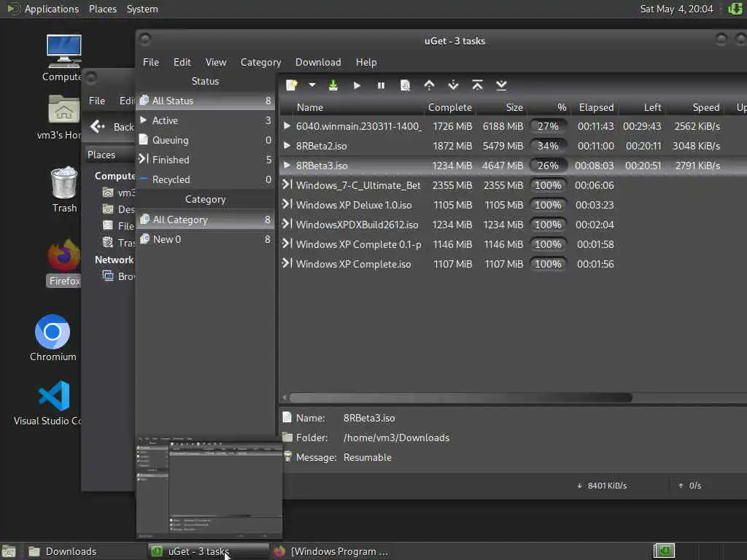Open the Trash desktop icon
Screen dimensions: 747x560
point(64,189)
